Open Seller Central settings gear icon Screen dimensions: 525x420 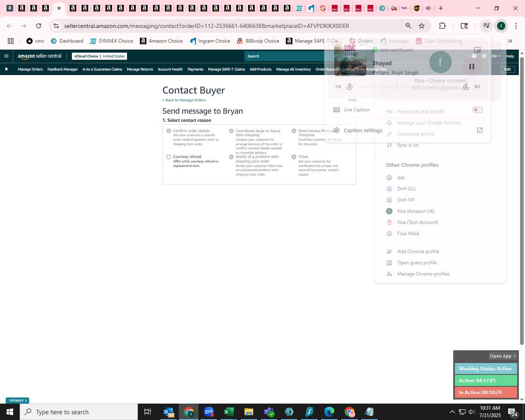pyautogui.click(x=484, y=56)
